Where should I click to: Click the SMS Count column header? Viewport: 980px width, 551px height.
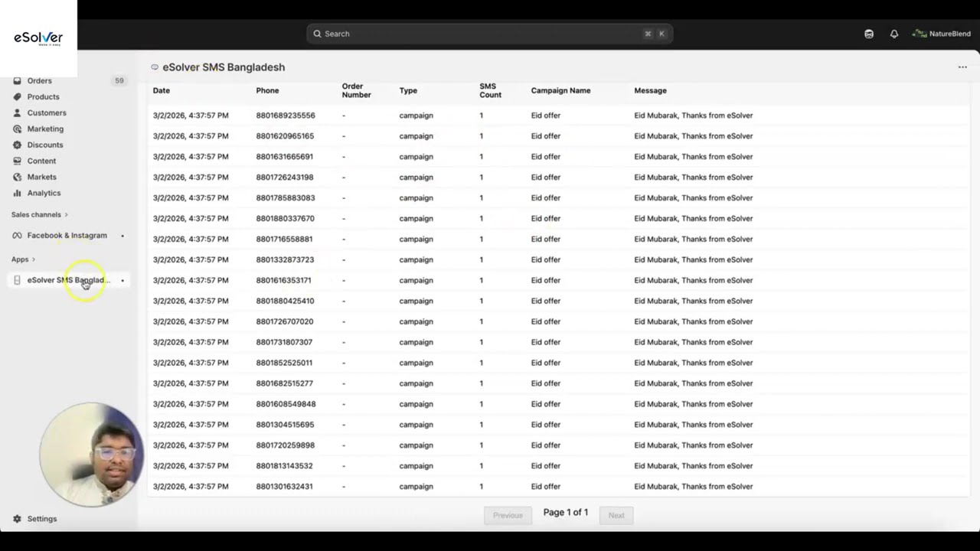(x=490, y=90)
